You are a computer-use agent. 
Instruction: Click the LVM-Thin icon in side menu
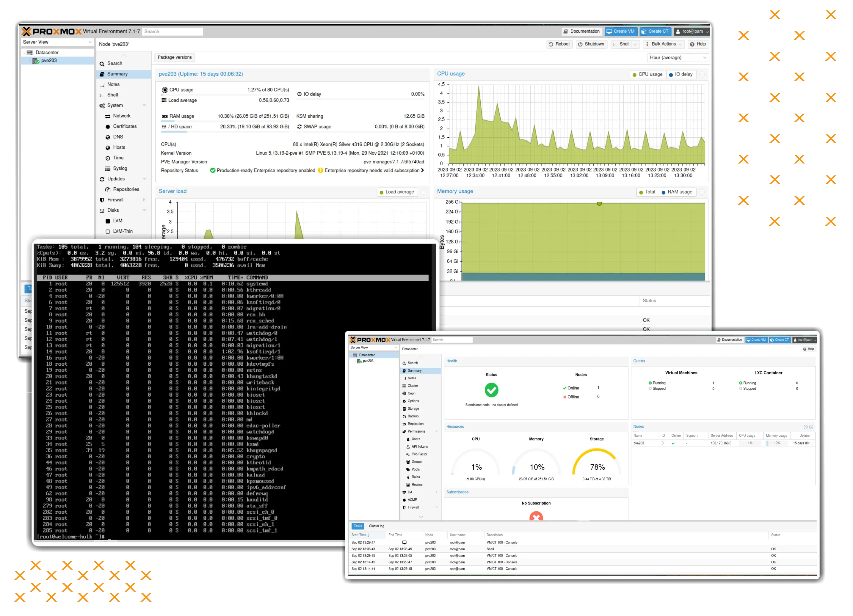(108, 232)
